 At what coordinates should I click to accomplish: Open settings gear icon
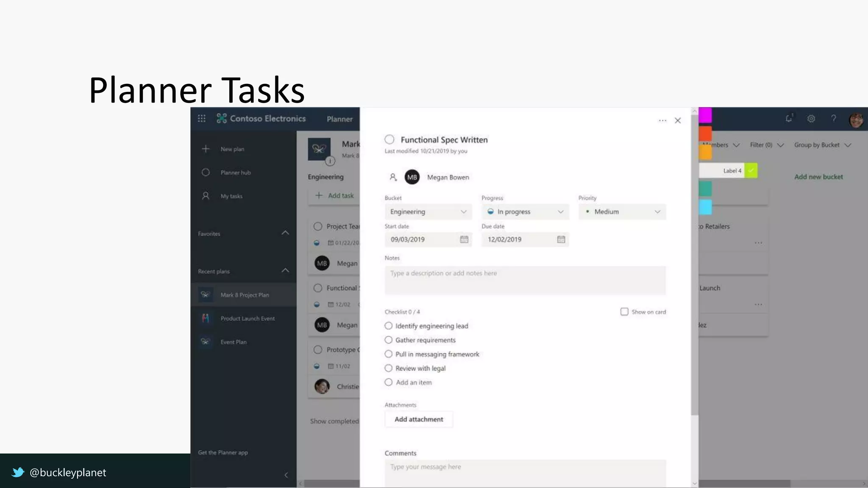[x=811, y=119]
